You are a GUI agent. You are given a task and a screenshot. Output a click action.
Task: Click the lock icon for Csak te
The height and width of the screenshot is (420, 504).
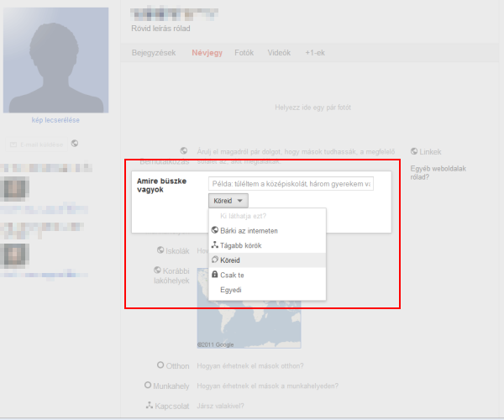click(x=215, y=276)
